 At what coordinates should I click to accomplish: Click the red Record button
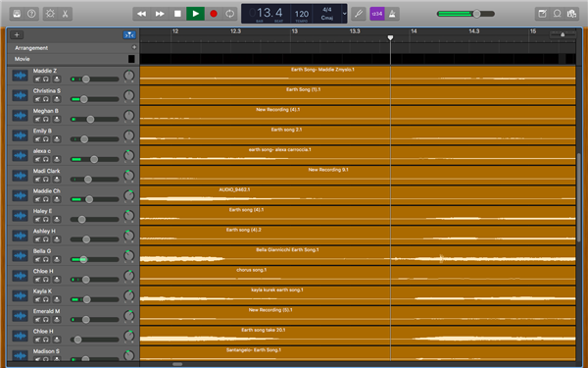click(x=214, y=14)
